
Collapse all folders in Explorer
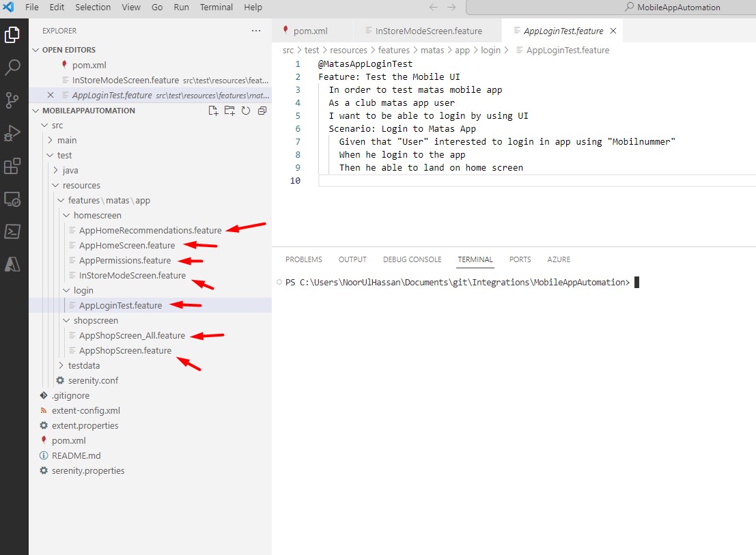point(262,111)
